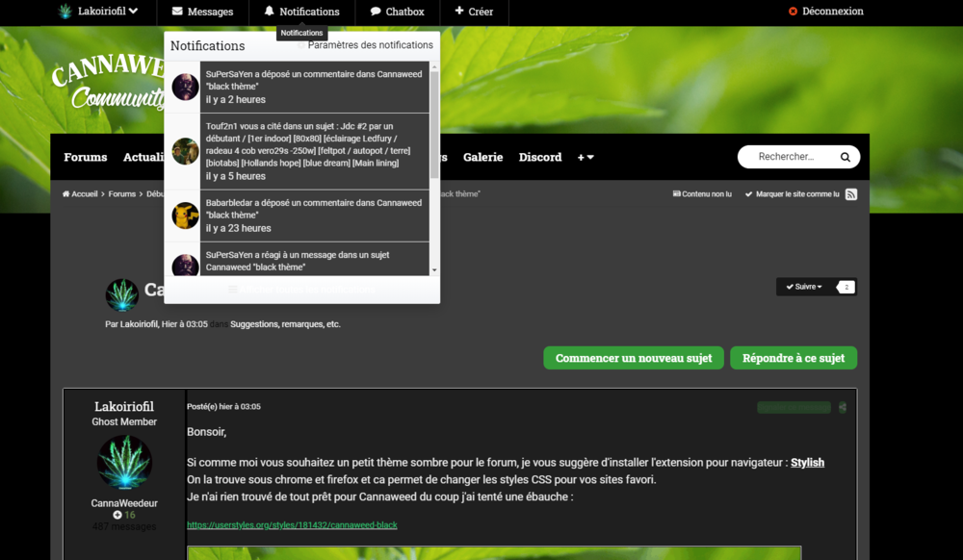Click the house icon in breadcrumb
963x560 pixels.
(x=65, y=193)
